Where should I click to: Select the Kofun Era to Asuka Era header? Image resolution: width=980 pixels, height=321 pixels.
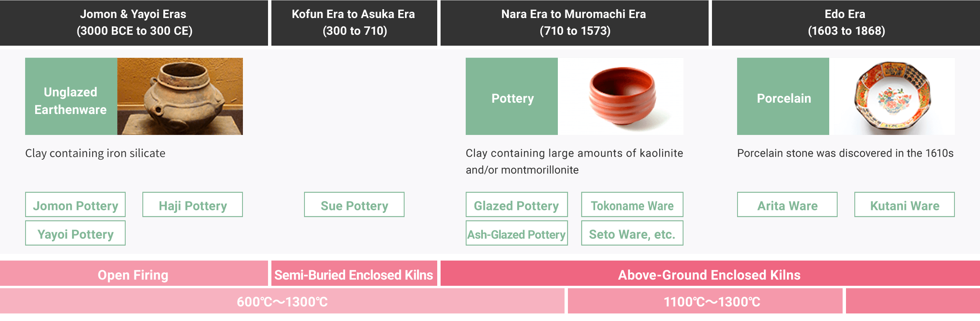[x=354, y=23]
